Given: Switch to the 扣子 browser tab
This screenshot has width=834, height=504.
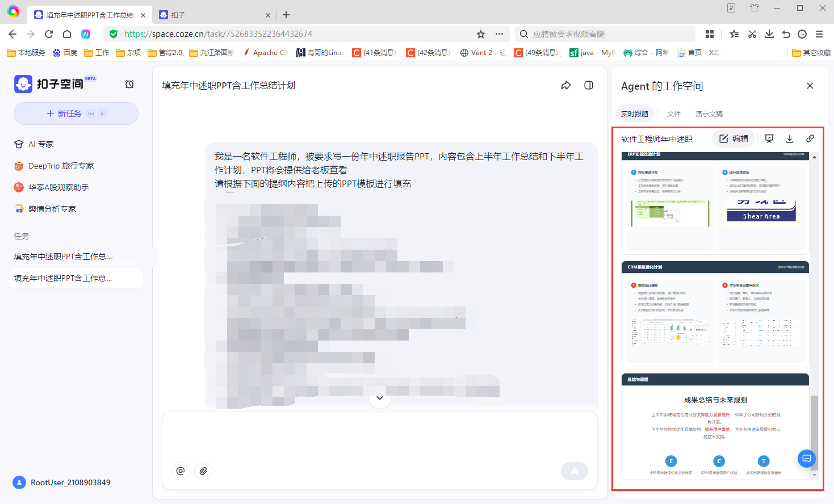Looking at the screenshot, I should 215,15.
